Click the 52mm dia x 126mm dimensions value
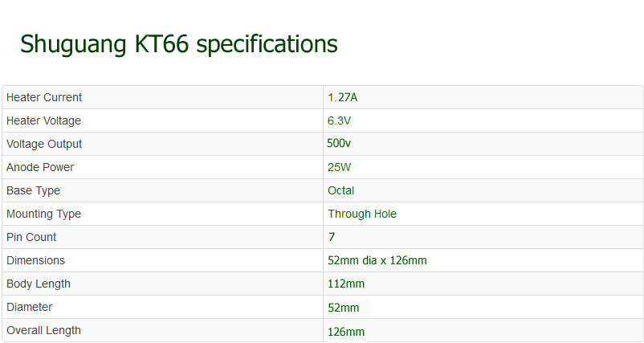The height and width of the screenshot is (343, 644). 377,260
